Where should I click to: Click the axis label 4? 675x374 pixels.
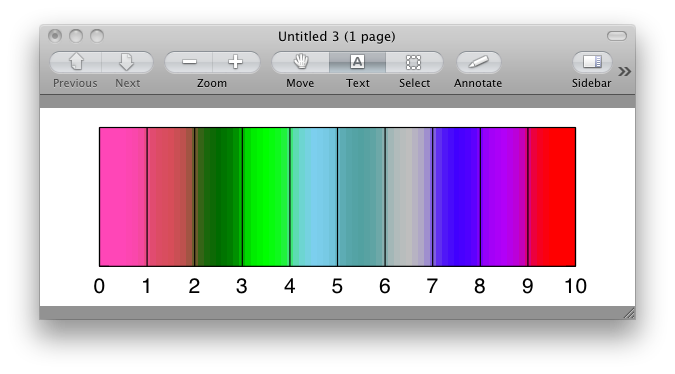[x=289, y=286]
